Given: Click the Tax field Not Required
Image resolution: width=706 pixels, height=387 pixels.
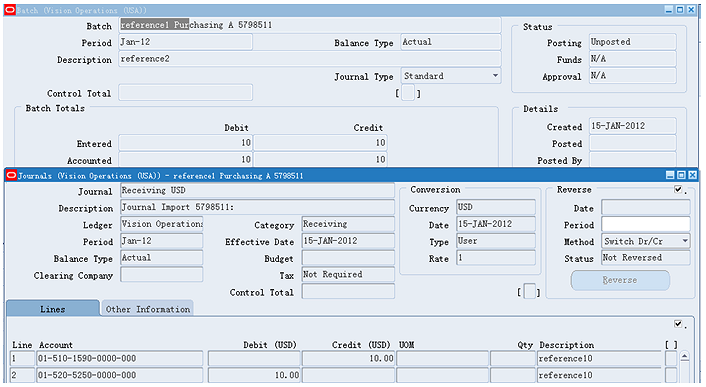Looking at the screenshot, I should pyautogui.click(x=348, y=274).
